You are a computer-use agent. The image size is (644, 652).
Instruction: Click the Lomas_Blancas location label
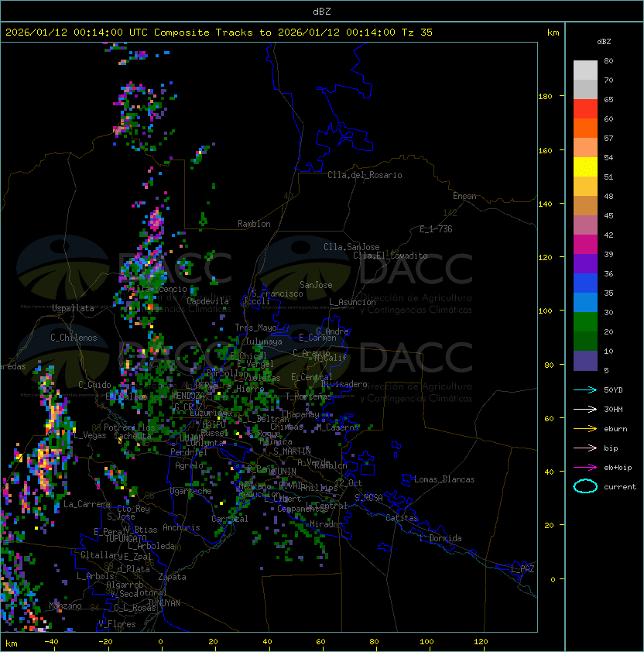[444, 479]
